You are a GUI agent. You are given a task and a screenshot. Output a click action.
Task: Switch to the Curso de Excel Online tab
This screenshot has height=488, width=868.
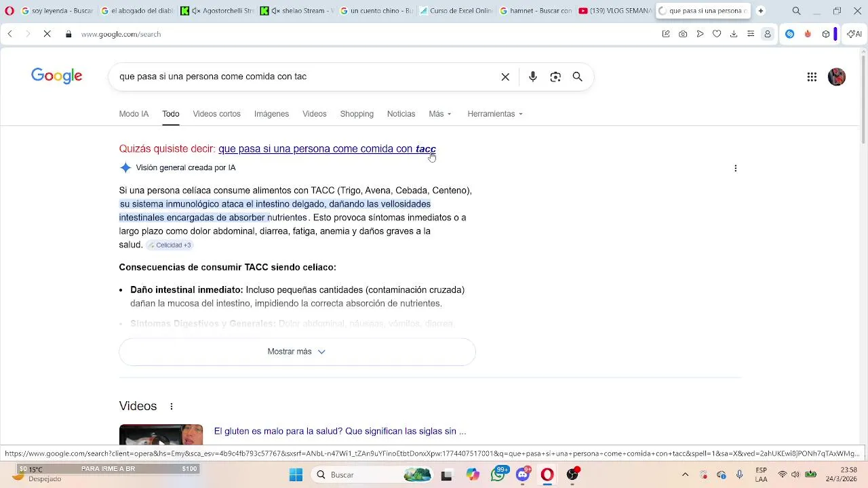[x=456, y=11]
